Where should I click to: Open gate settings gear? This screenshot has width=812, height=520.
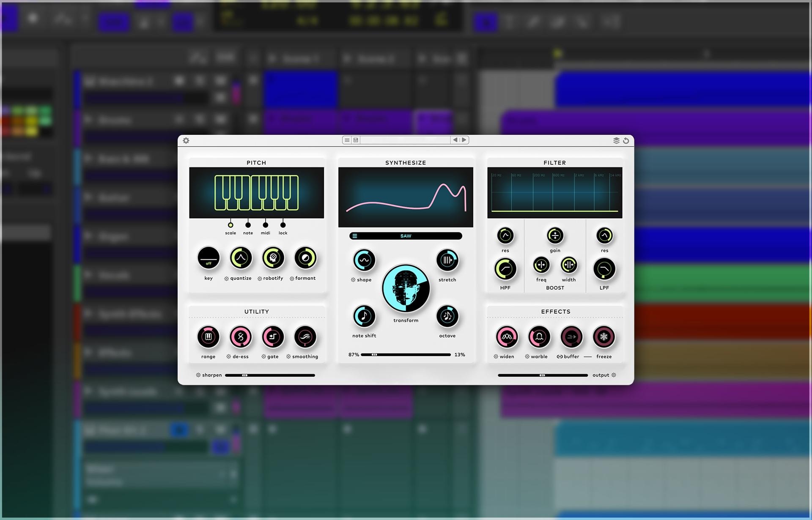click(263, 357)
